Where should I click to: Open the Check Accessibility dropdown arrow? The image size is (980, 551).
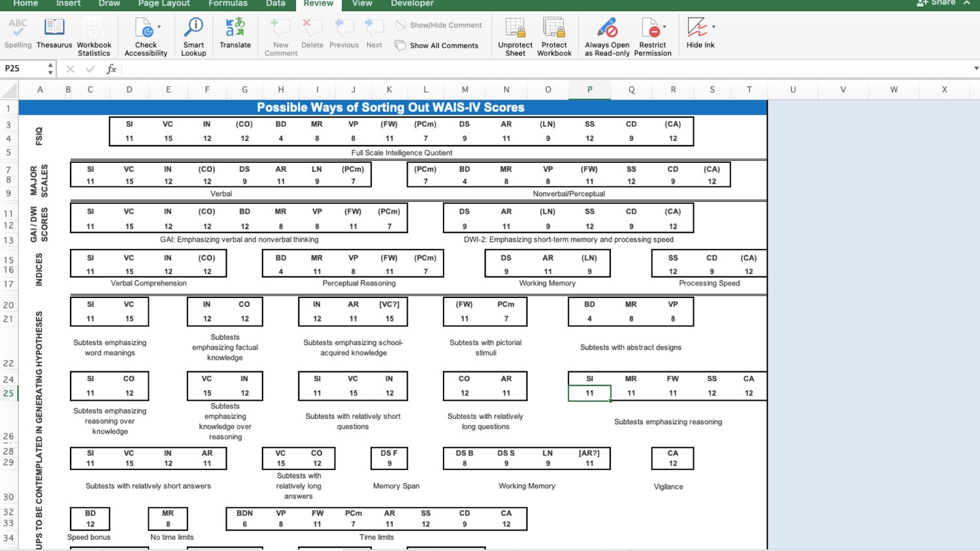tap(159, 27)
